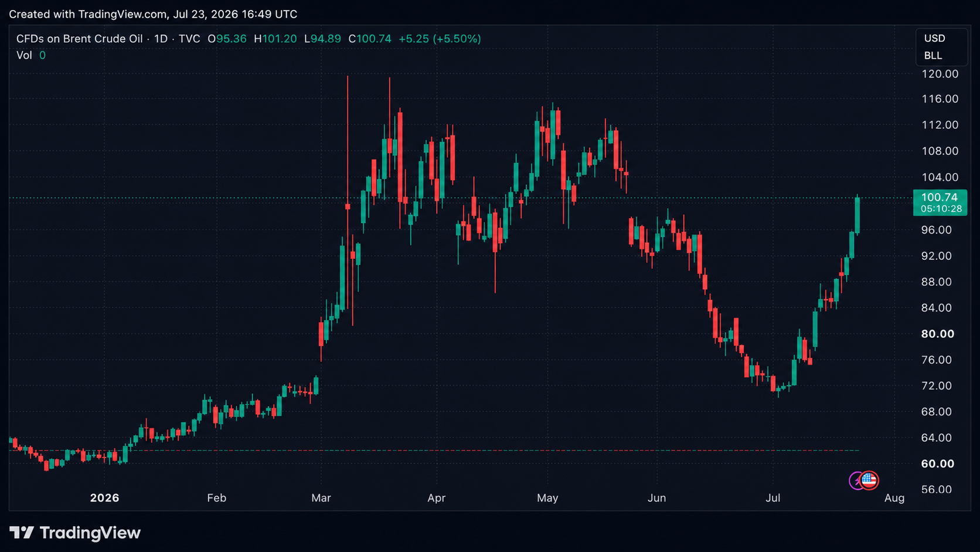Click the 116.00 price axis label
This screenshot has width=980, height=552.
pos(940,99)
